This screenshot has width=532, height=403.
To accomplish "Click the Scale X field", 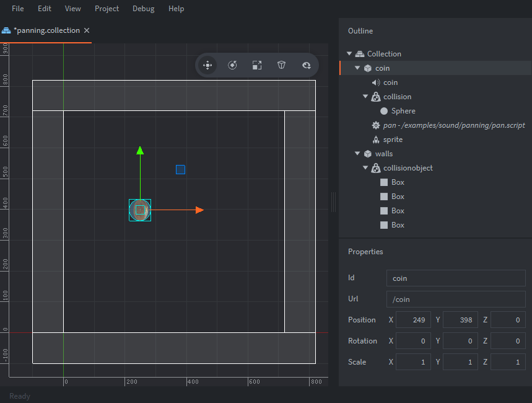I will (413, 362).
